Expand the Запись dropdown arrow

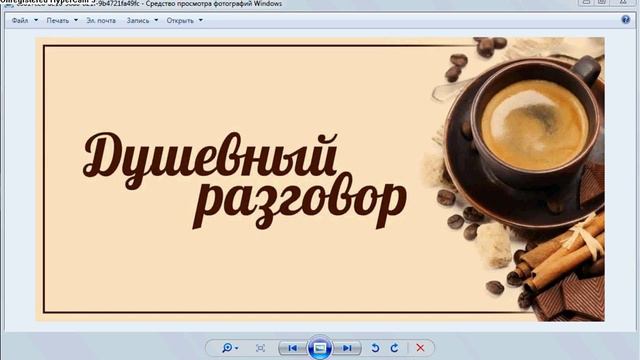click(156, 20)
